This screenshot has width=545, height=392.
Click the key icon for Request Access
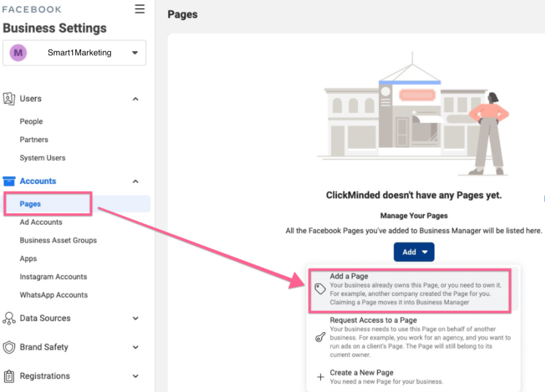click(320, 338)
